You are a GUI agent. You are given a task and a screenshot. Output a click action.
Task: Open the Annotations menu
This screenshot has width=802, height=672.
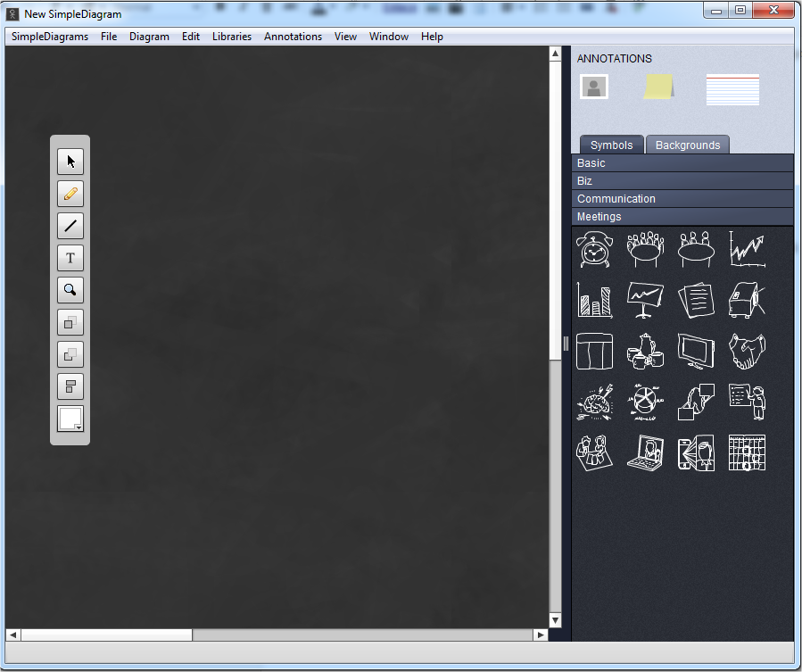pos(294,37)
